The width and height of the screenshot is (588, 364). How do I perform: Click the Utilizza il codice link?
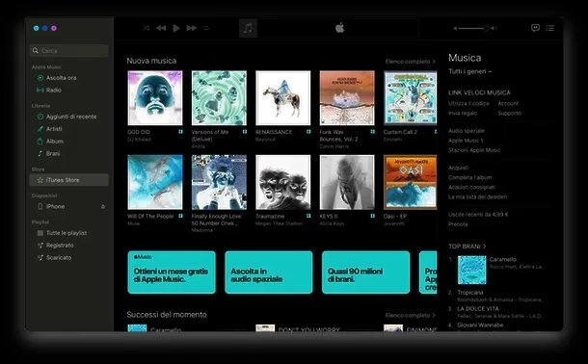tap(468, 103)
